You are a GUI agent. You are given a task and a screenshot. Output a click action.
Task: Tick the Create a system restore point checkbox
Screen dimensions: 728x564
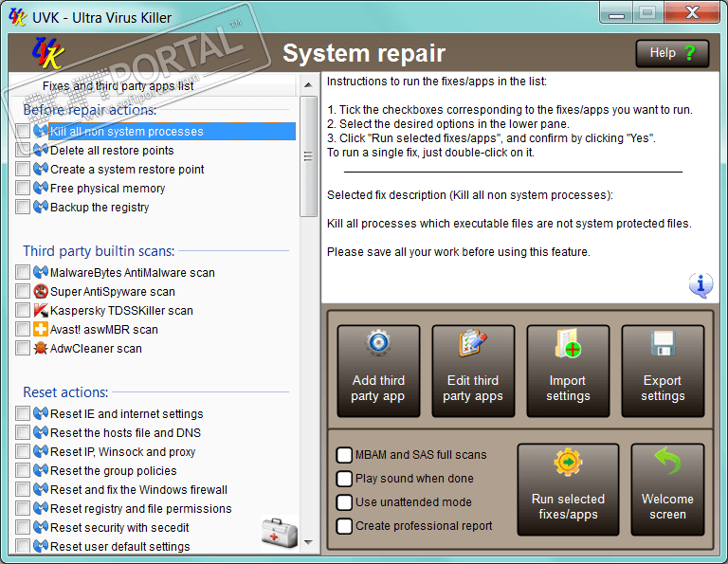coord(23,170)
